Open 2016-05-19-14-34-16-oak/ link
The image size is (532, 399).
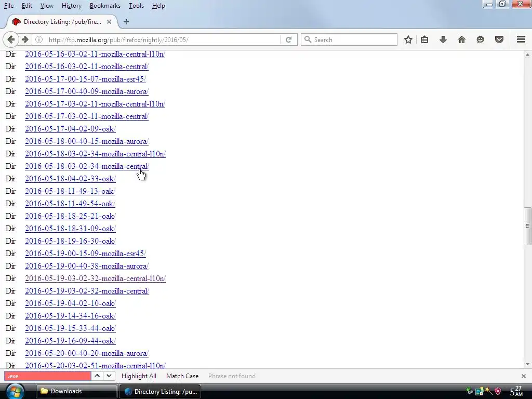tap(70, 316)
